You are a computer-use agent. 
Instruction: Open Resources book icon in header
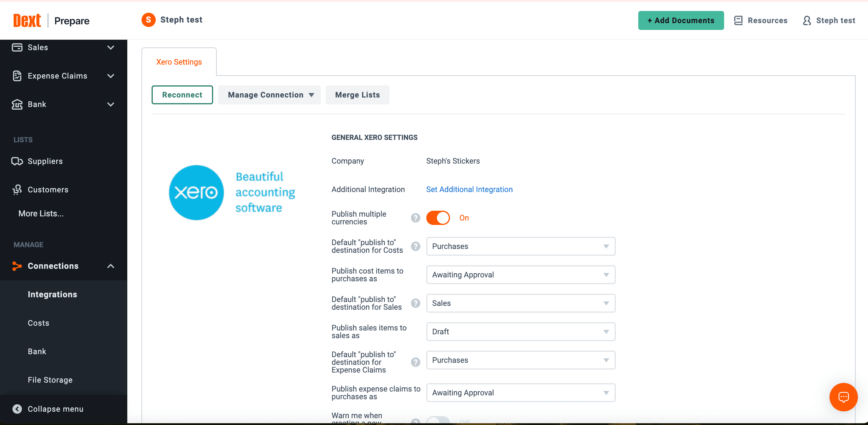pyautogui.click(x=738, y=20)
